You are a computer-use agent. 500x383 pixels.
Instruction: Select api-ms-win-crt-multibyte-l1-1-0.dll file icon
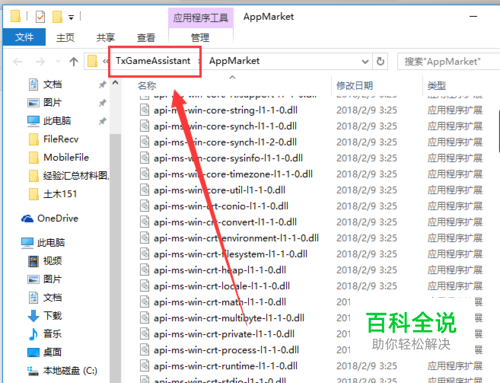click(144, 317)
